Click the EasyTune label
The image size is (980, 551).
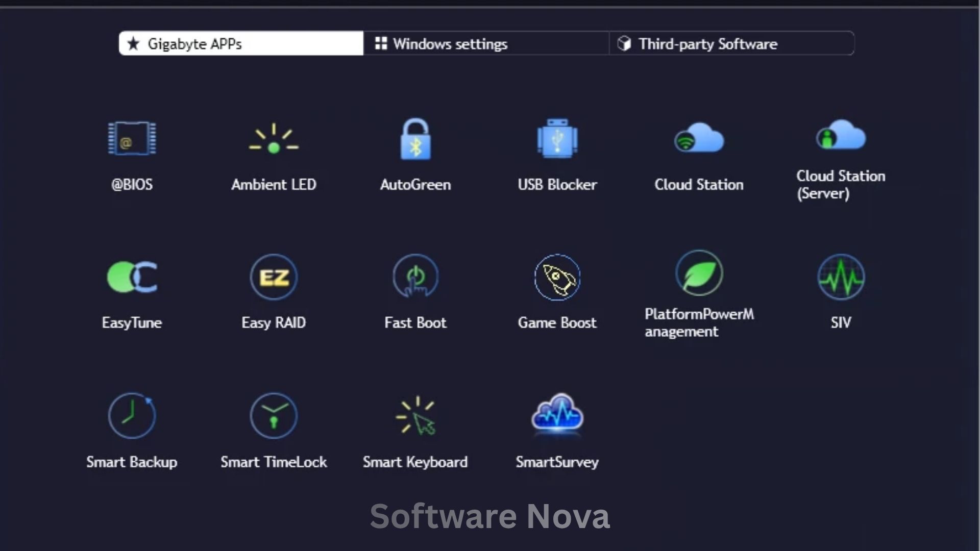[132, 323]
